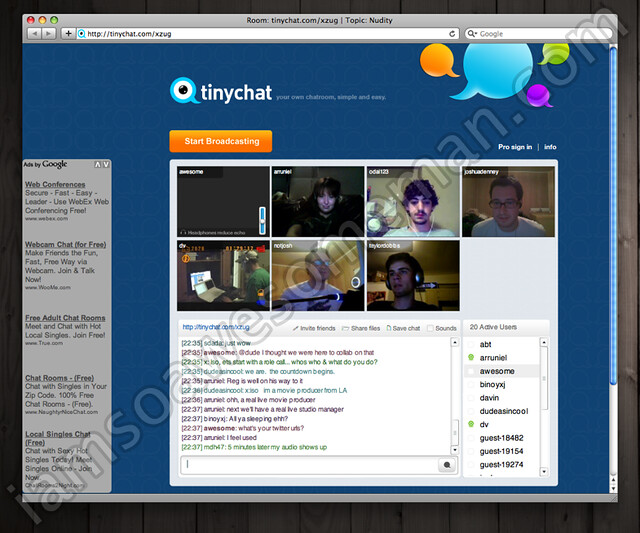The height and width of the screenshot is (533, 640).
Task: Click the Share files icon
Action: coord(345,329)
